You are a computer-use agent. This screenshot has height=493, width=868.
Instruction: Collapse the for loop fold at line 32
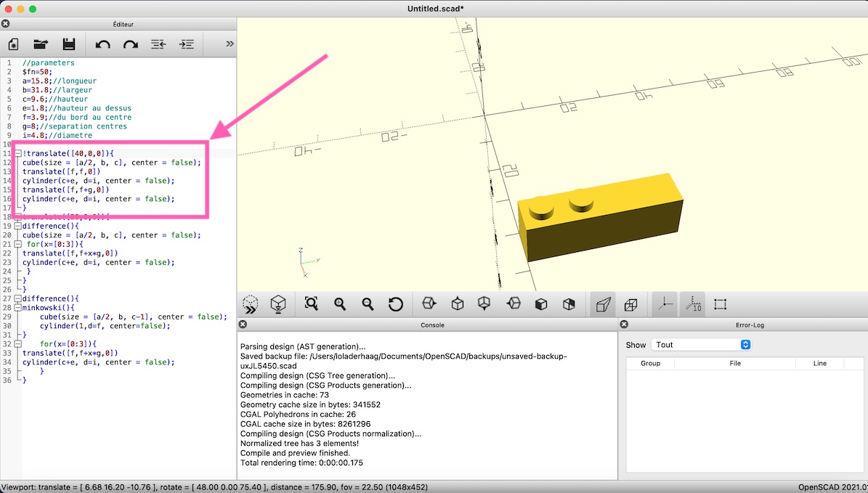point(17,343)
